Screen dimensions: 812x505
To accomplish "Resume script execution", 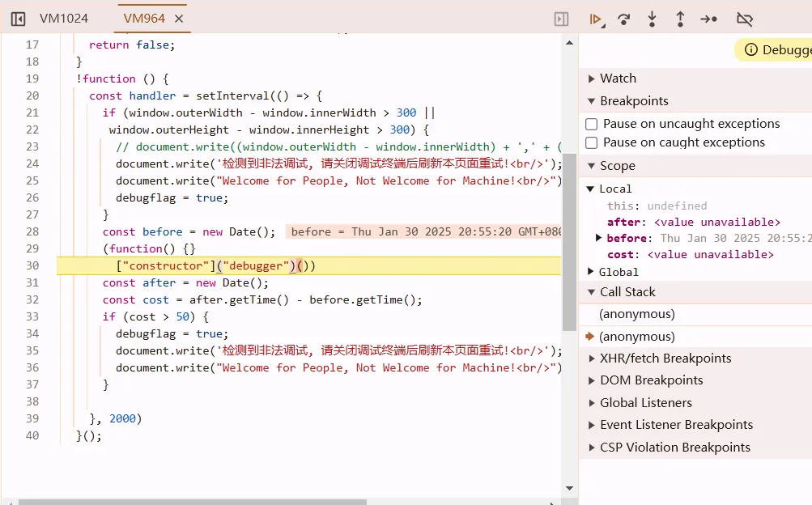I will pyautogui.click(x=596, y=19).
